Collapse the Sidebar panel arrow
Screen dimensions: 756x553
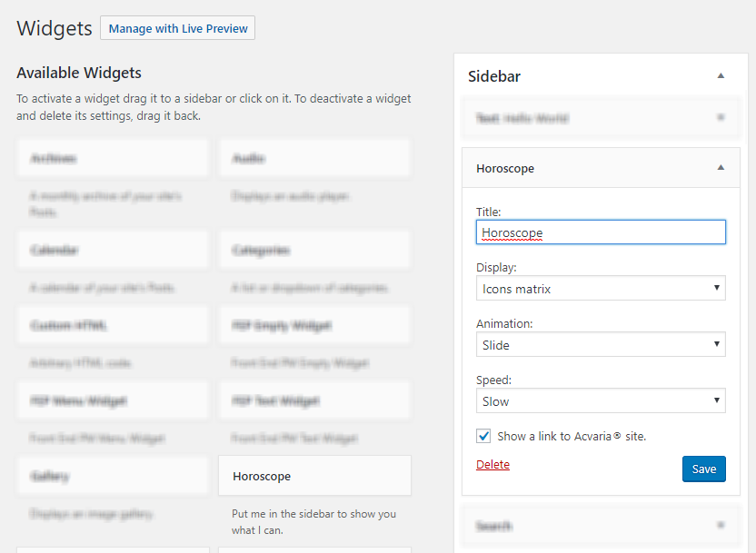pos(721,75)
